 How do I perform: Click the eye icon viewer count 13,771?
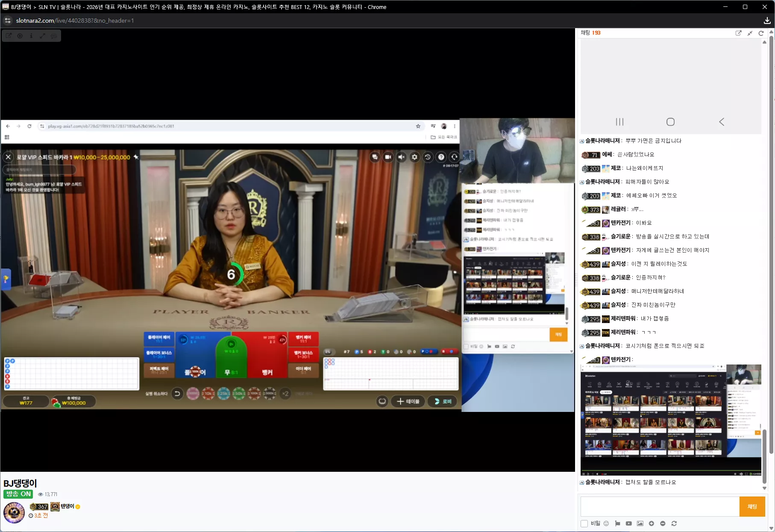tap(47, 494)
